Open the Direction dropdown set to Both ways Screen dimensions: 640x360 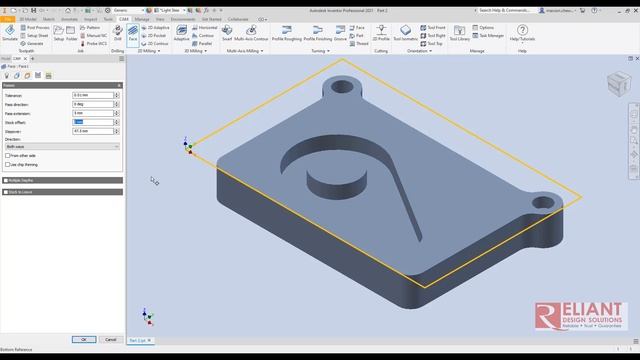[62, 147]
